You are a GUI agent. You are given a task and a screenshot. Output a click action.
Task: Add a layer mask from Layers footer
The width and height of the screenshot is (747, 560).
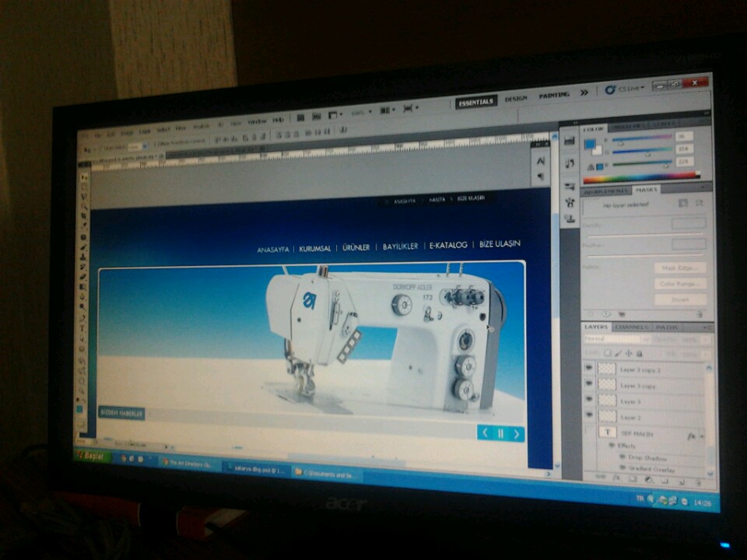click(632, 478)
